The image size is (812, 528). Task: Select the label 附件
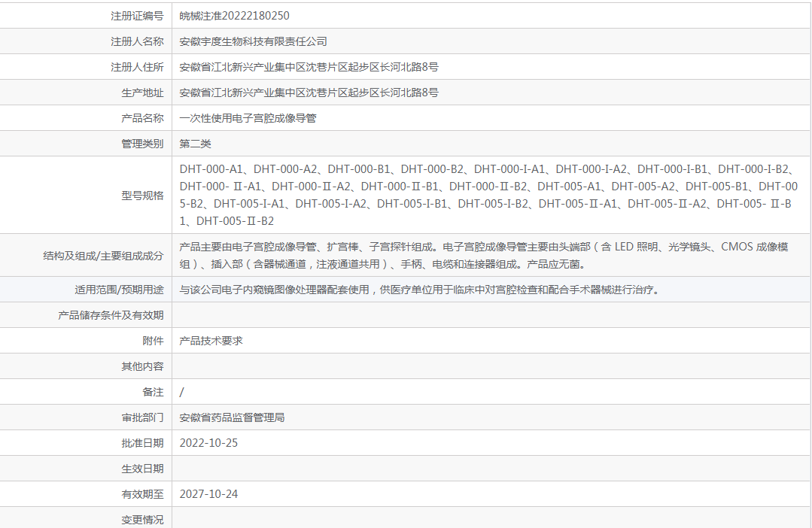click(x=153, y=341)
